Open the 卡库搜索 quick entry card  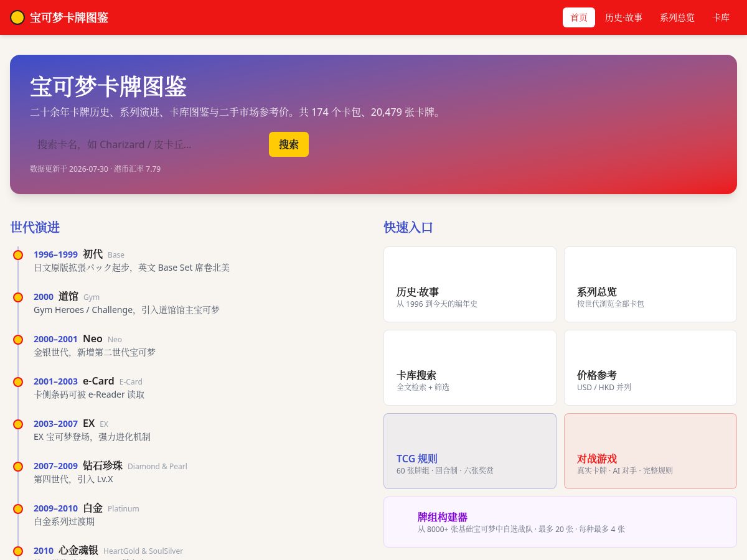470,368
